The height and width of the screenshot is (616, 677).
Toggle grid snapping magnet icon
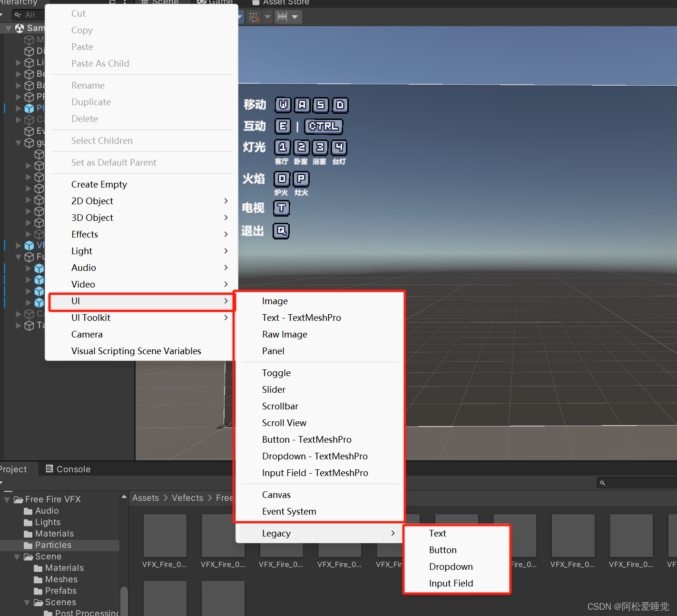254,17
